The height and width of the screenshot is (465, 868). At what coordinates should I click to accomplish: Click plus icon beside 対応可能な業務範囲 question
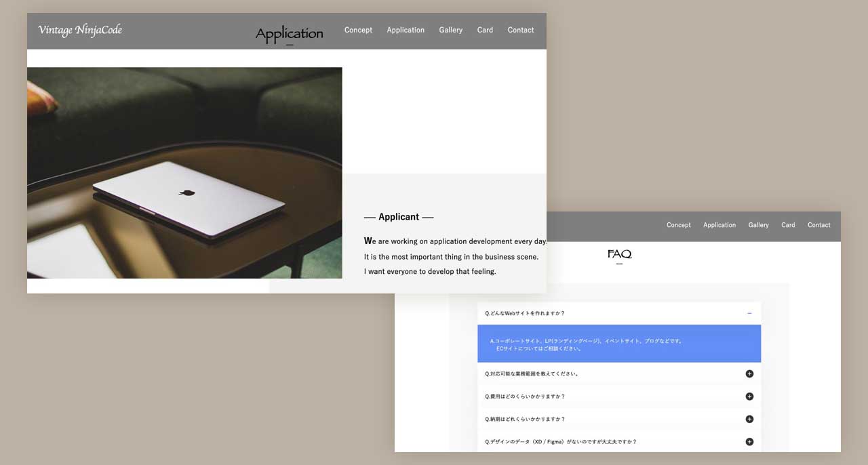click(x=749, y=373)
